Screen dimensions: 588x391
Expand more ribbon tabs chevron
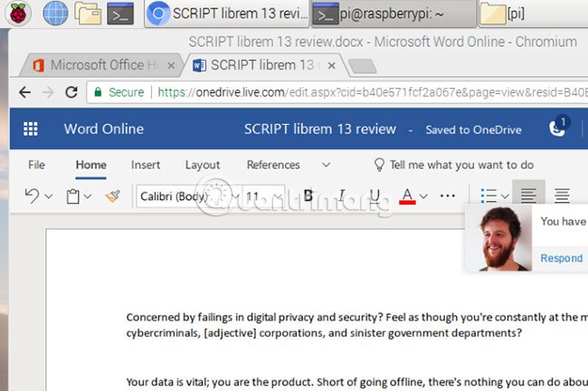pyautogui.click(x=327, y=165)
